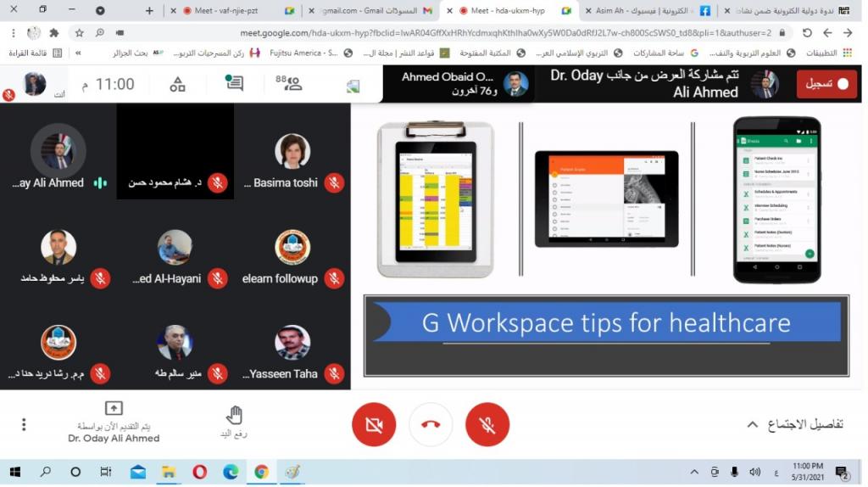
Task: Open Opera browser from the taskbar
Action: pos(199,472)
